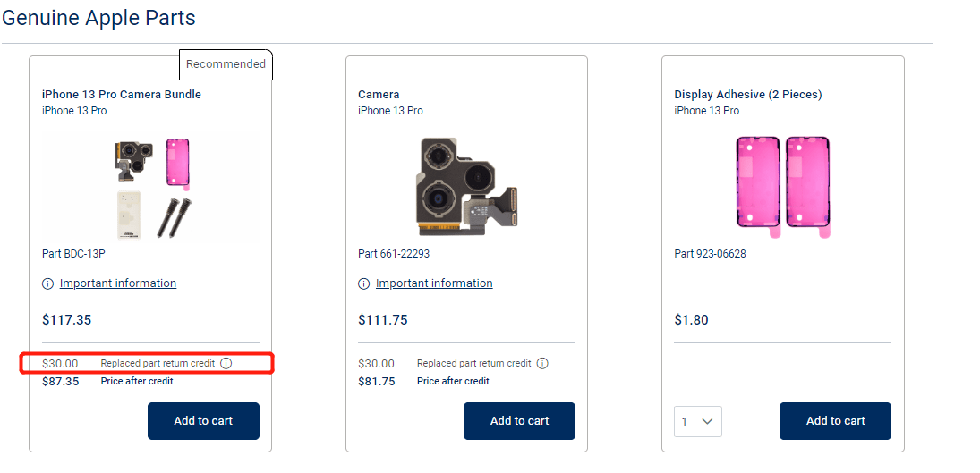Image resolution: width=980 pixels, height=473 pixels.
Task: Click the Display Adhesive (2 Pieces) title
Action: pos(747,95)
